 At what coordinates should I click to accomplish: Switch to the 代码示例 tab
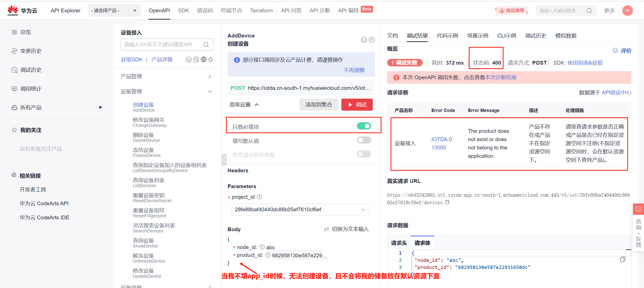tap(447, 36)
